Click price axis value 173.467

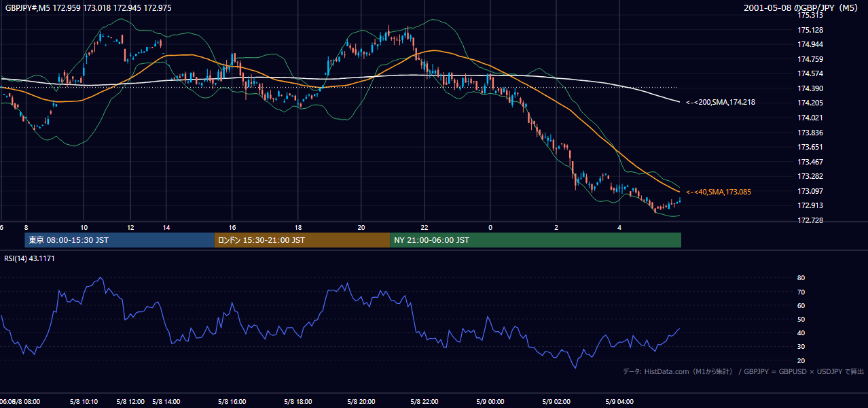[810, 162]
